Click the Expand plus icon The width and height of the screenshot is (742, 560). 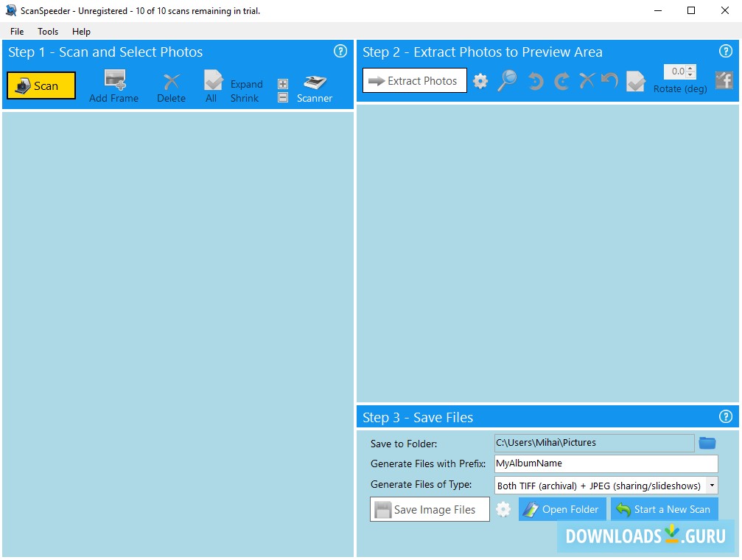(282, 84)
